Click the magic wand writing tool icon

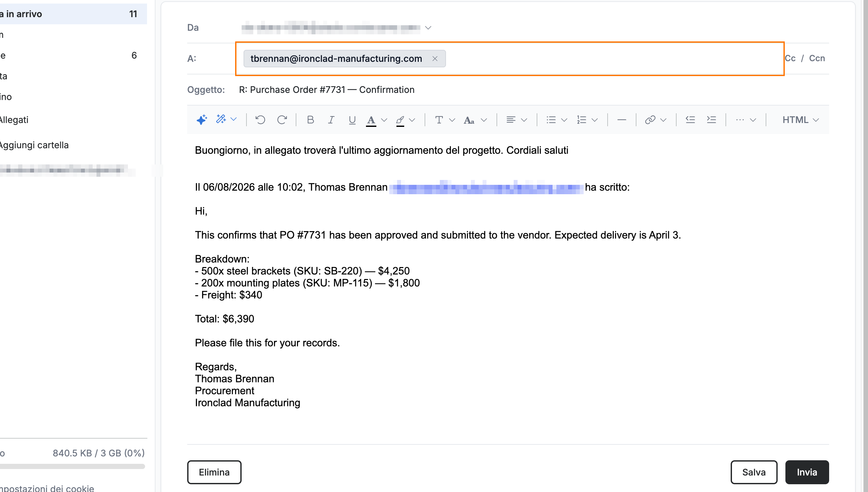tap(221, 119)
